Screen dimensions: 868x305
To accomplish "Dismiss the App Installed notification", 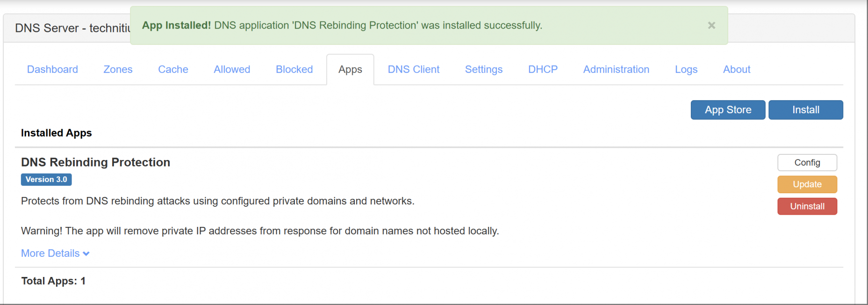I will point(711,25).
